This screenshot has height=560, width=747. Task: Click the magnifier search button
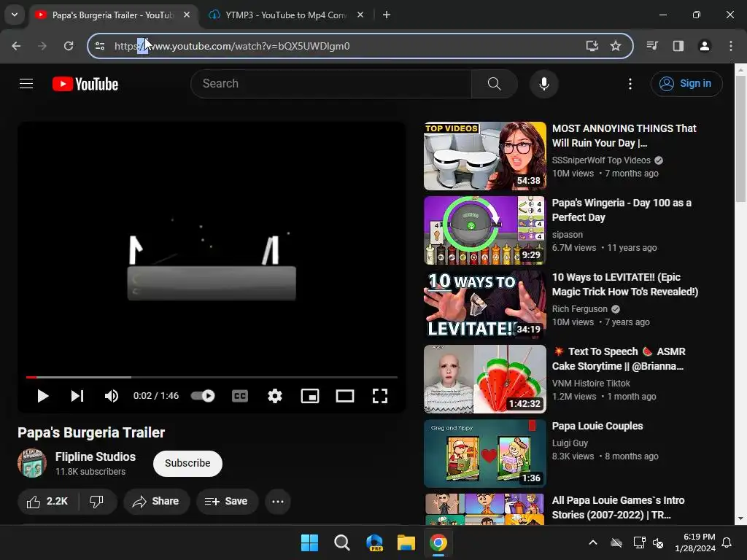coord(495,84)
